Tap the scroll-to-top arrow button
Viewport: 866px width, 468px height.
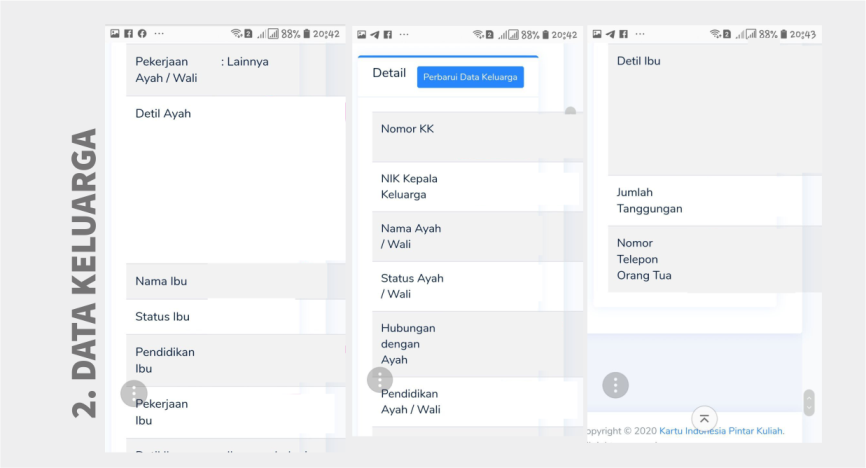point(704,418)
